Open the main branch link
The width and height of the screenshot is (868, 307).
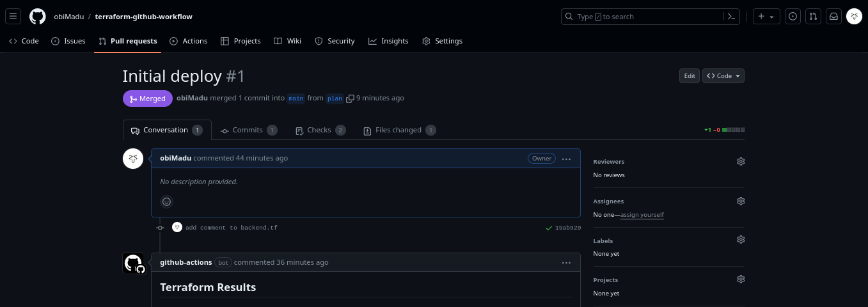click(x=296, y=98)
